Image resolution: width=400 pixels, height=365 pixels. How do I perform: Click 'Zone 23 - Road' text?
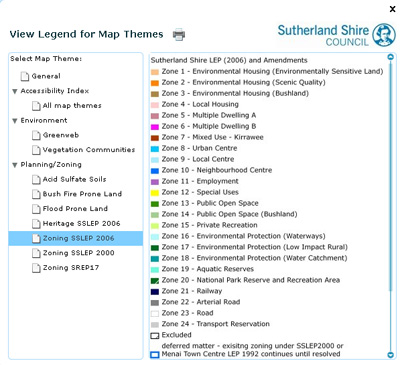187,313
